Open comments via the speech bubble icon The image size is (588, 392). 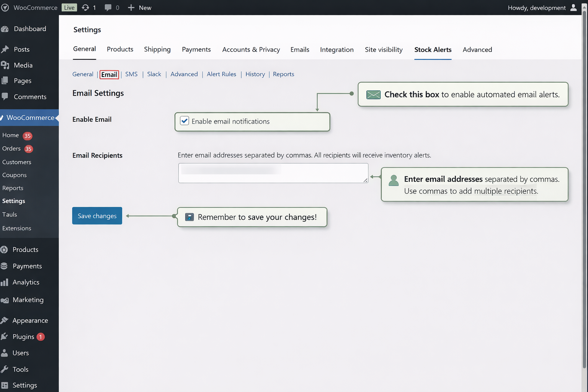point(108,7)
